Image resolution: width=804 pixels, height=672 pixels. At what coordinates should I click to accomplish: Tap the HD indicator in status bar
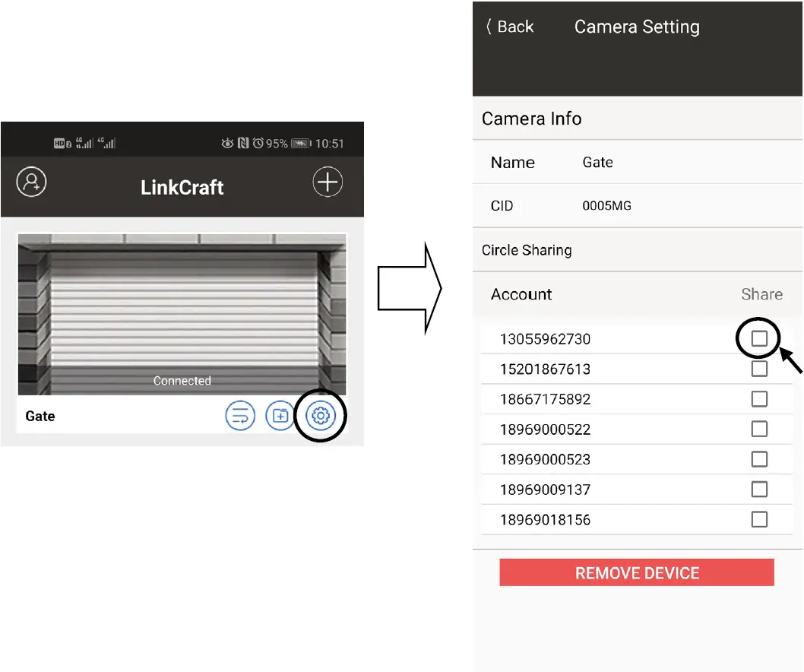pyautogui.click(x=59, y=143)
